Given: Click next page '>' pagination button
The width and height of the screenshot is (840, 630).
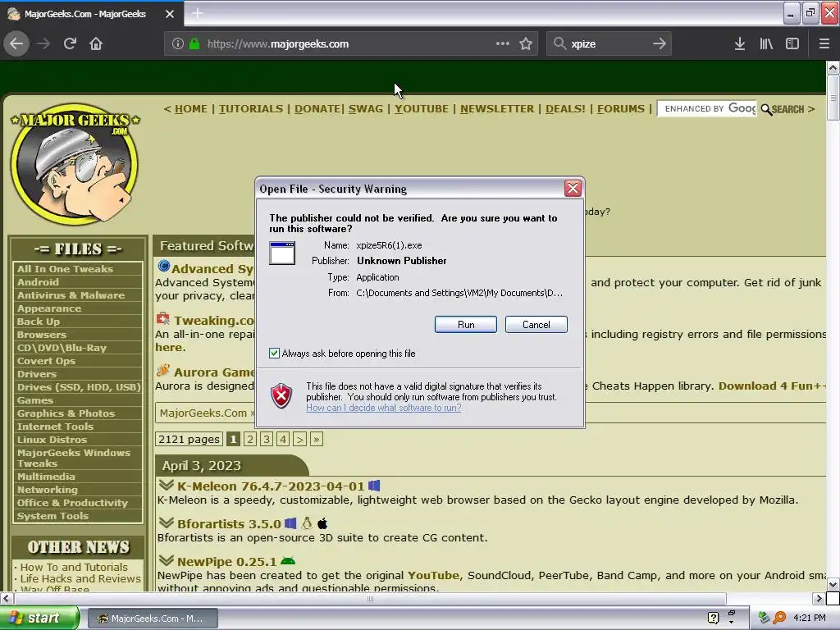Looking at the screenshot, I should (x=299, y=440).
